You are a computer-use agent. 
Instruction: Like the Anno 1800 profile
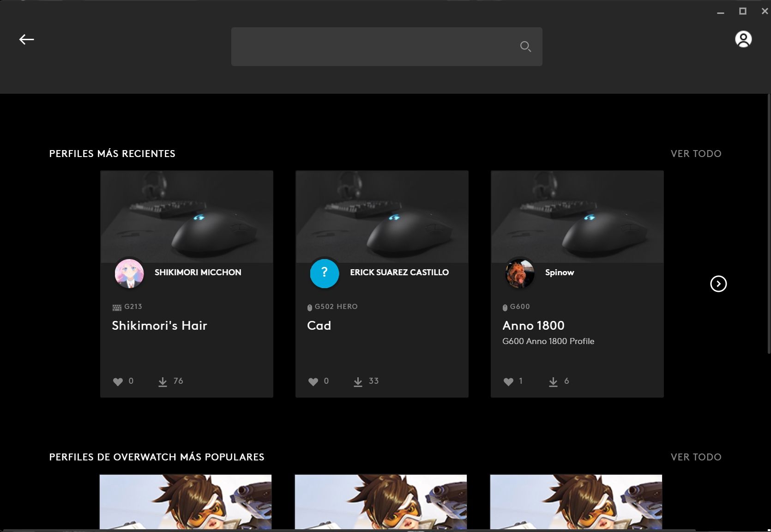pyautogui.click(x=508, y=381)
